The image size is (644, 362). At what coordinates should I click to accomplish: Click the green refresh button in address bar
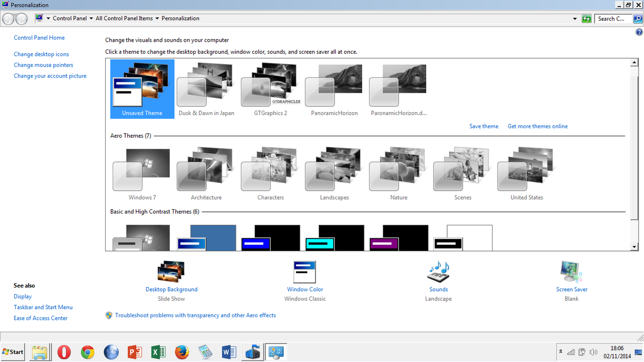pyautogui.click(x=586, y=19)
